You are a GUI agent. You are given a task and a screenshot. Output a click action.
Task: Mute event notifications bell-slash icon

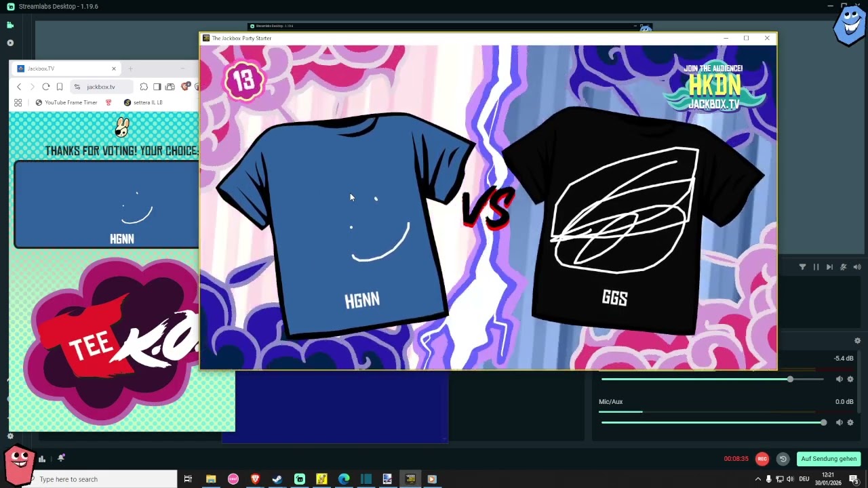coord(843,267)
